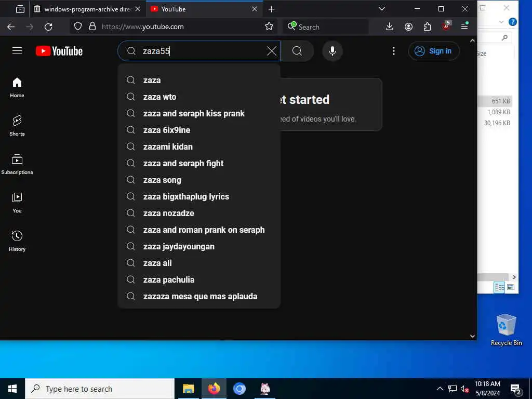Start voice search with the microphone
The width and height of the screenshot is (532, 399).
pyautogui.click(x=332, y=51)
